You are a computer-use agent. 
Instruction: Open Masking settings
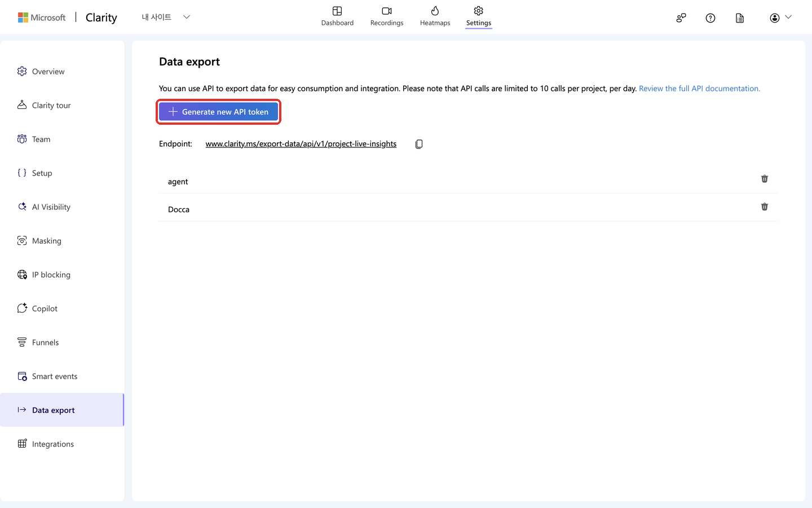(x=62, y=241)
